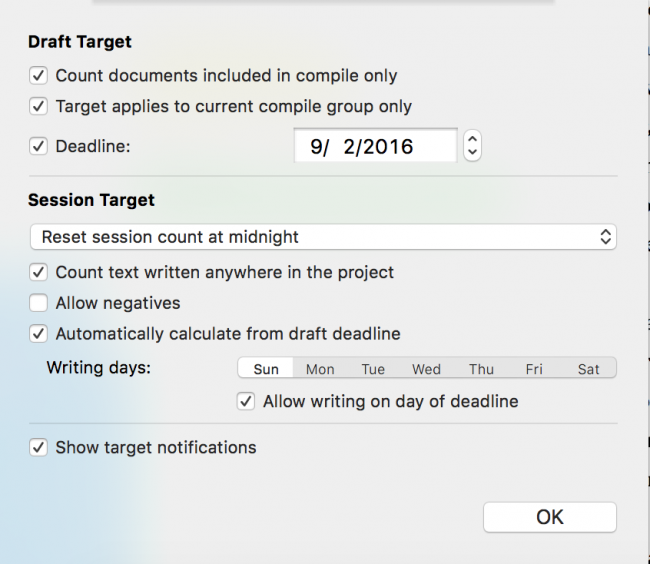Select Tue as a writing day
The width and height of the screenshot is (650, 564).
(373, 369)
